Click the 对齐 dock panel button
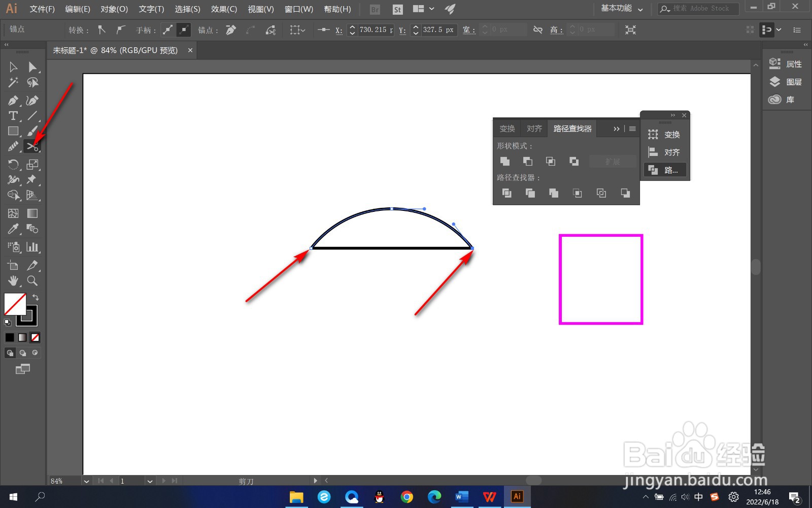Image resolution: width=812 pixels, height=508 pixels. [665, 152]
